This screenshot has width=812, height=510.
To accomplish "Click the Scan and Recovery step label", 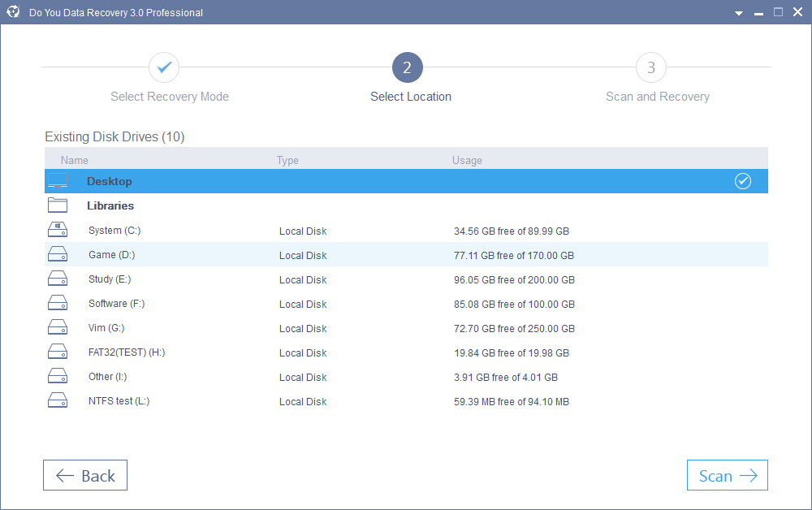I will (658, 97).
